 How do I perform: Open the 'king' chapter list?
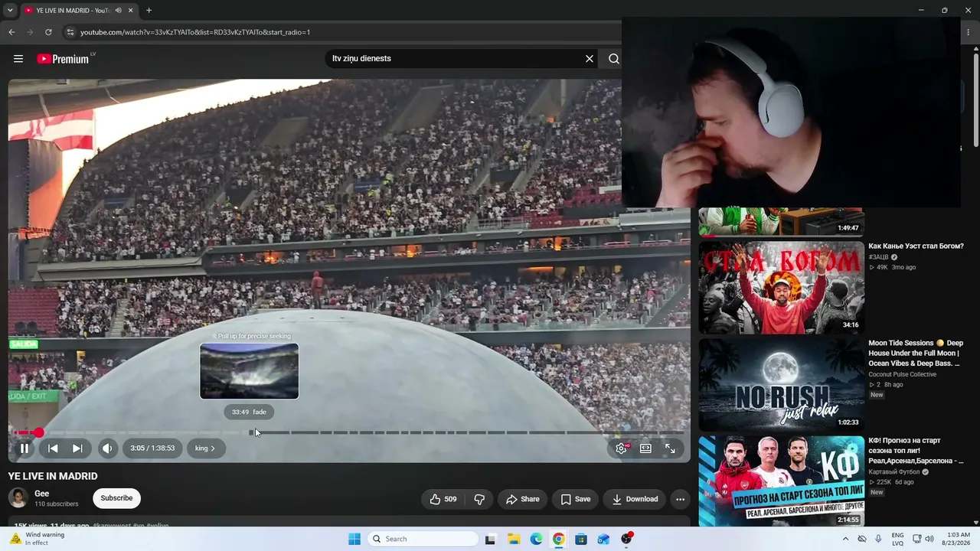point(205,448)
